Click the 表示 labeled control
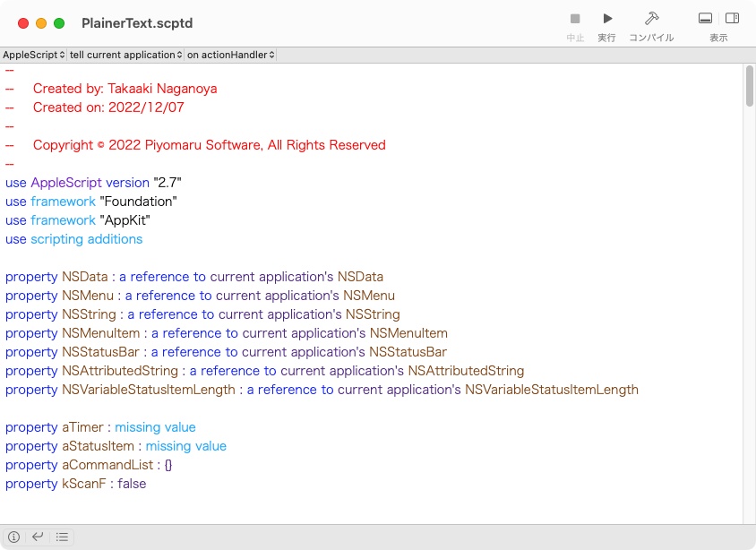 718,38
